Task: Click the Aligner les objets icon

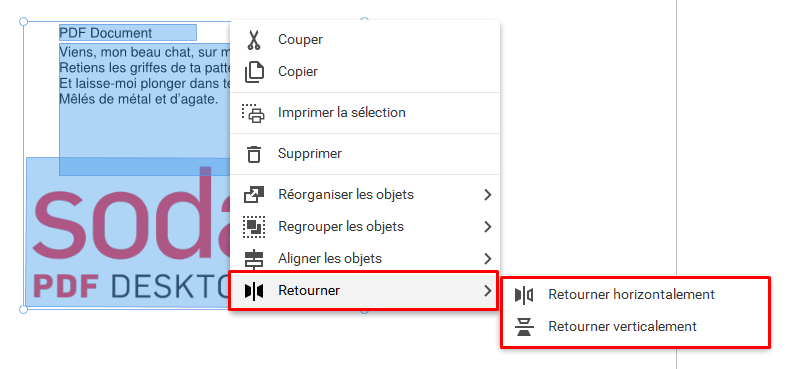Action: coord(254,259)
